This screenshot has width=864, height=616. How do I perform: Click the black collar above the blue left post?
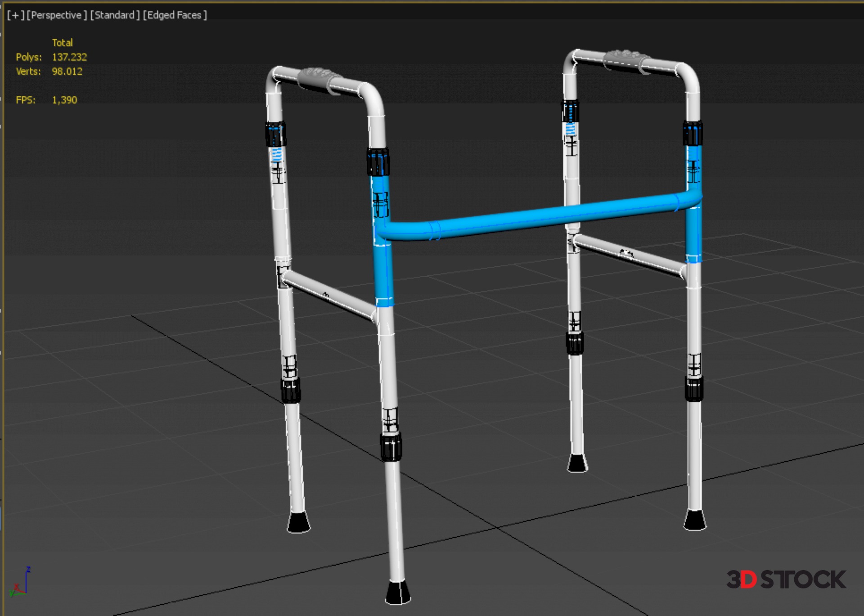click(x=378, y=162)
